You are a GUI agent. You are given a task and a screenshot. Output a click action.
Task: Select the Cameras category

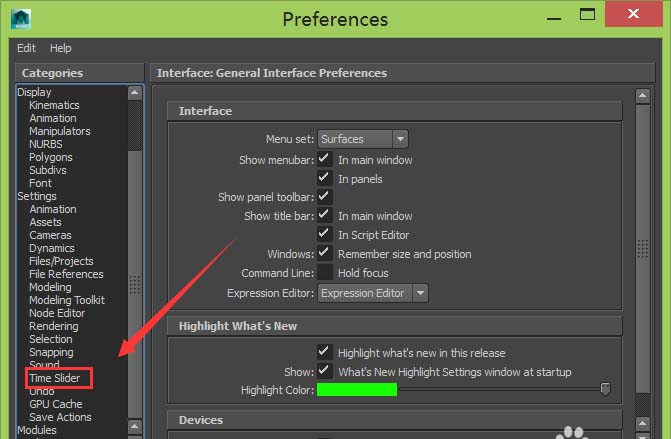50,235
